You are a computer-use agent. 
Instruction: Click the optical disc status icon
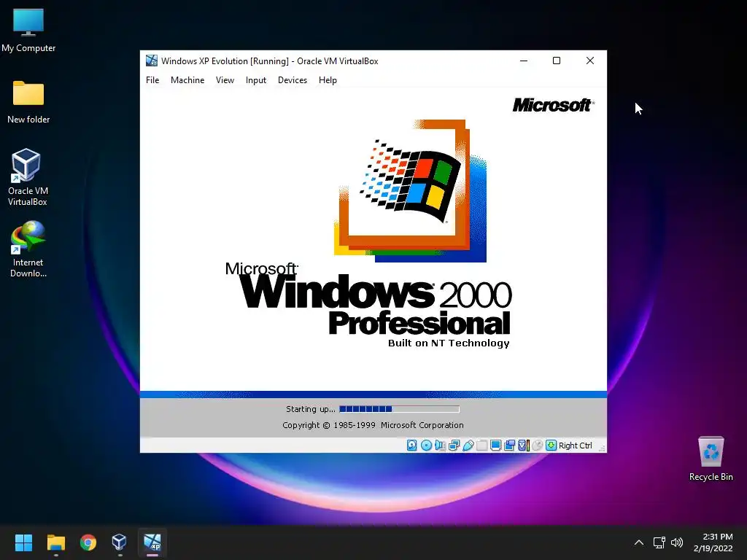[426, 446]
